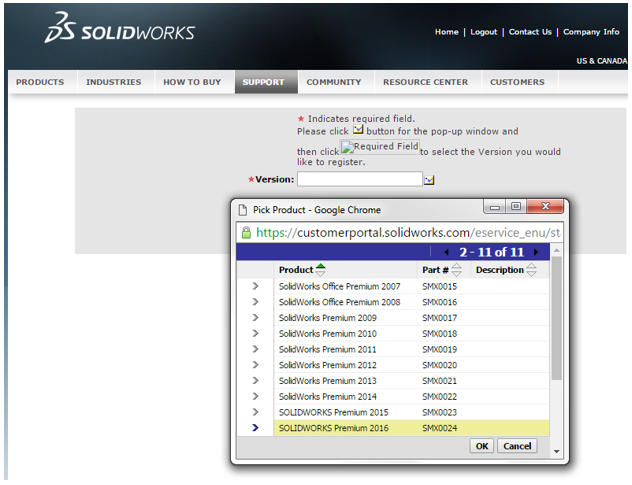Click the green padlock in the address bar

click(246, 233)
